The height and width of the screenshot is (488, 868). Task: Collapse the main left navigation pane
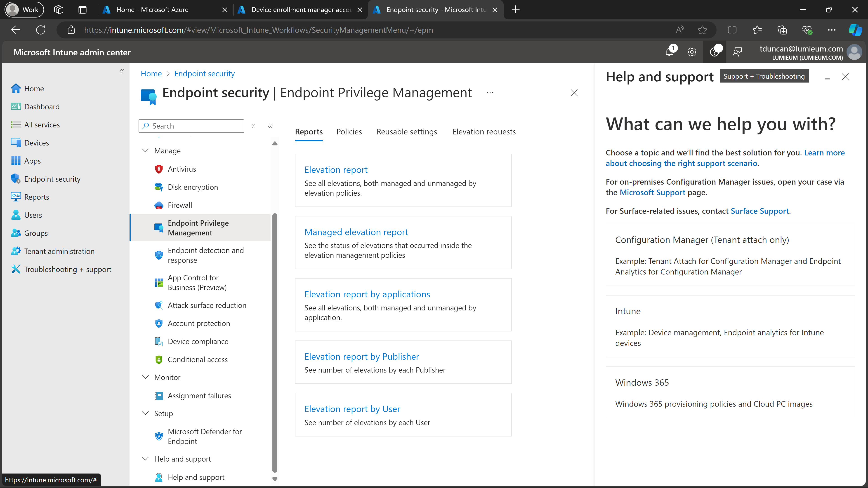click(x=122, y=71)
